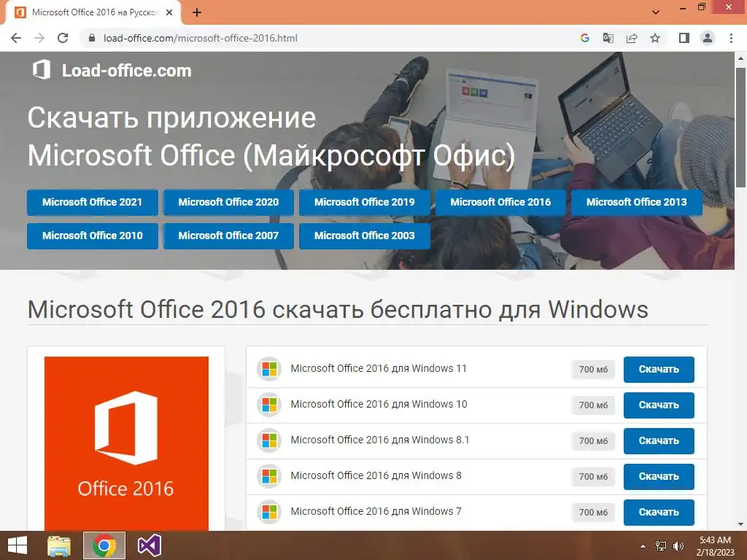This screenshot has height=560, width=747.
Task: Open the Microsoft Office 2021 button
Action: 93,203
